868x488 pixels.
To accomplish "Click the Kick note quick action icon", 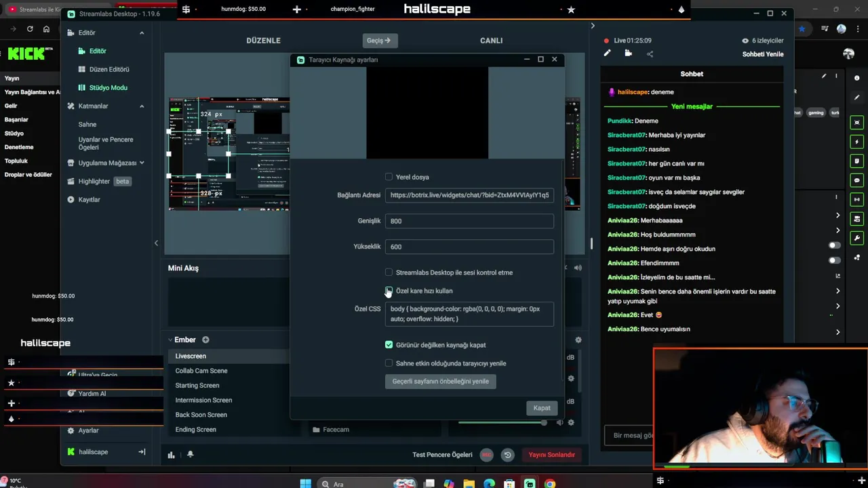I will pos(857,161).
